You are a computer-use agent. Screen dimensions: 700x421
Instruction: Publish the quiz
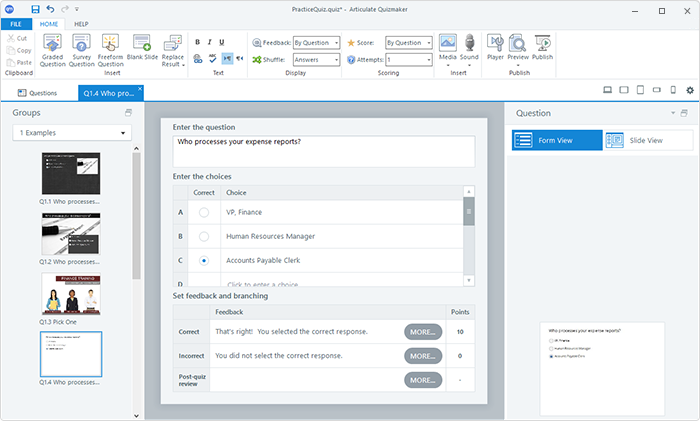[542, 47]
